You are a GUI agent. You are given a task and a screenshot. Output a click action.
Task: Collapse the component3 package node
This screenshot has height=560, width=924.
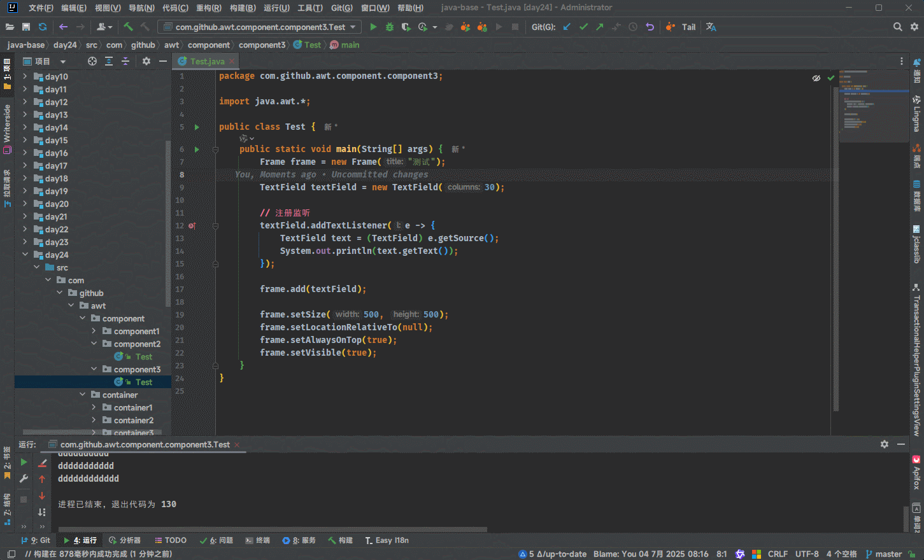(94, 369)
